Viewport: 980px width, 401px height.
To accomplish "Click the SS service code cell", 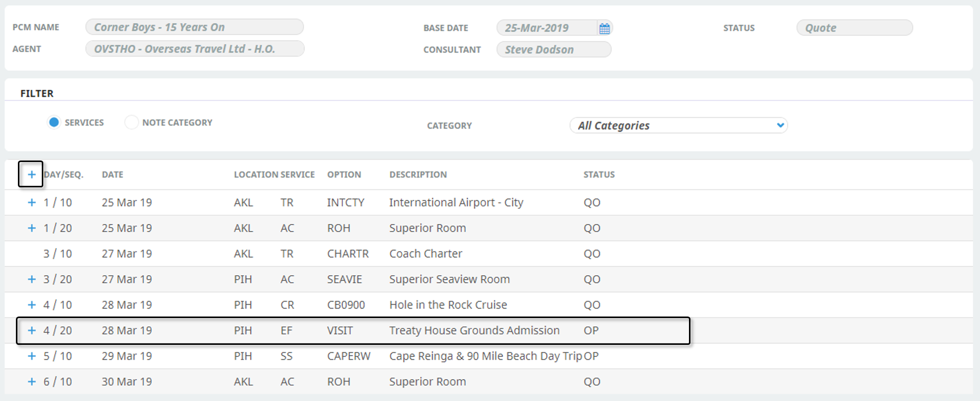I will [x=287, y=356].
